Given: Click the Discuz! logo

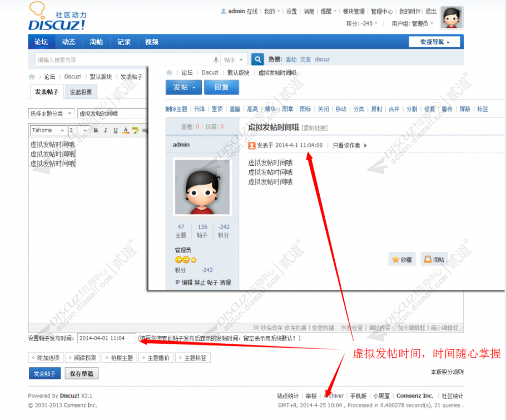Looking at the screenshot, I should (x=57, y=17).
